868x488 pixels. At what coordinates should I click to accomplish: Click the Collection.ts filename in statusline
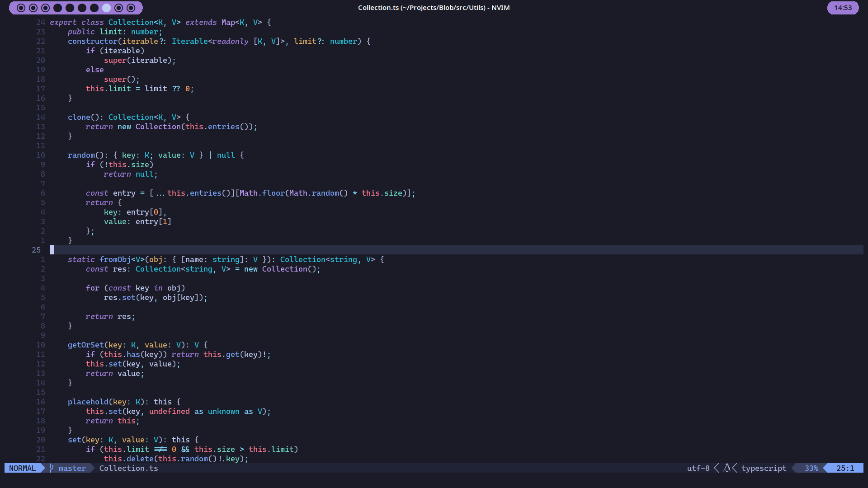click(x=128, y=468)
